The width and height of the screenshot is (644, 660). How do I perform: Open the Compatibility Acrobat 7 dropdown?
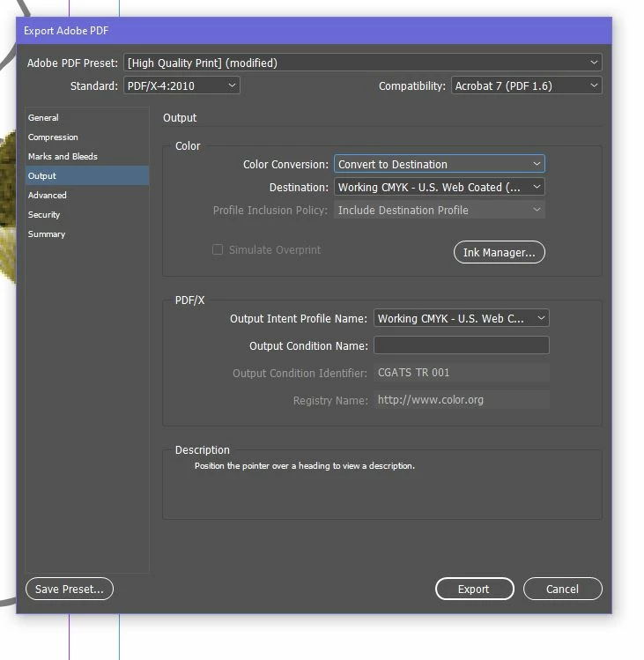click(526, 85)
